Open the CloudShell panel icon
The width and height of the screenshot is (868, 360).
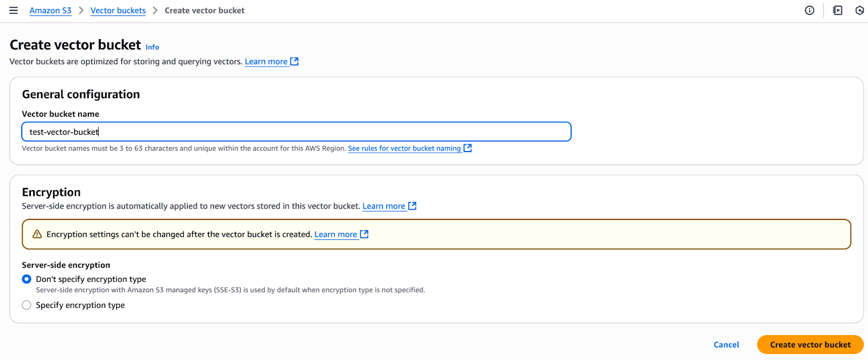click(x=838, y=10)
